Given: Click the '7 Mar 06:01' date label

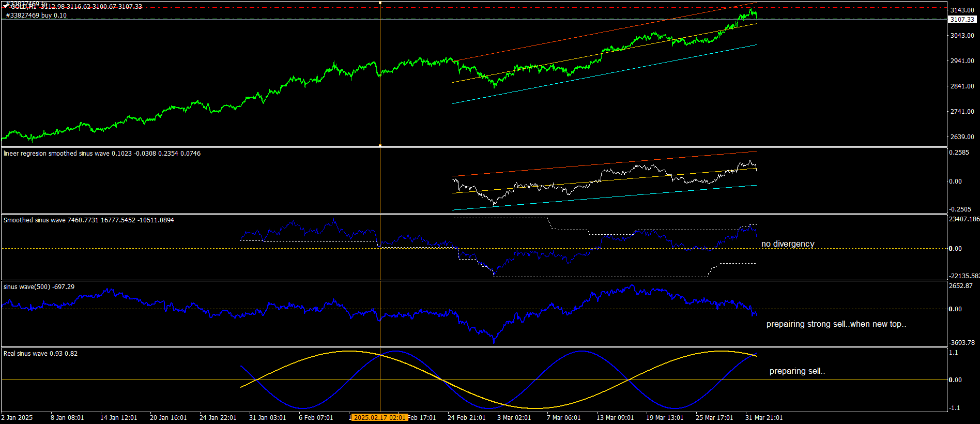Looking at the screenshot, I should [564, 418].
